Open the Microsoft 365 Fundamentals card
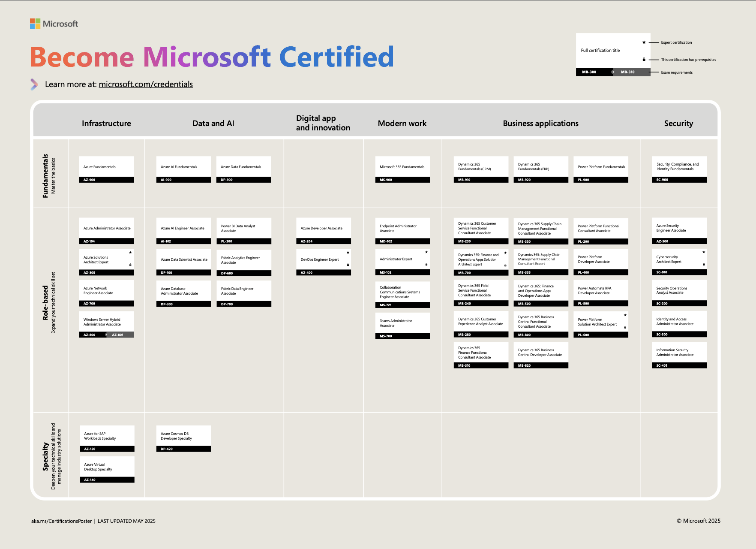This screenshot has width=756, height=549. pyautogui.click(x=402, y=169)
